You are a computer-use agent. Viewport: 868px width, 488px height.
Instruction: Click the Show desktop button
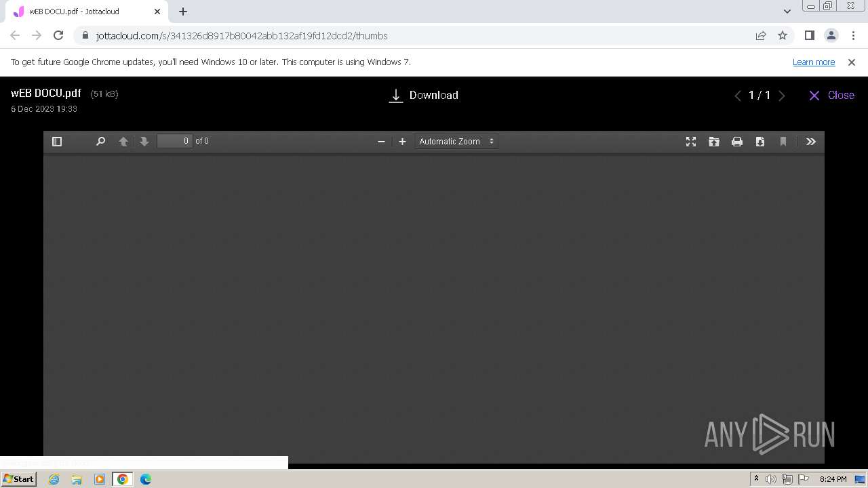click(x=861, y=479)
